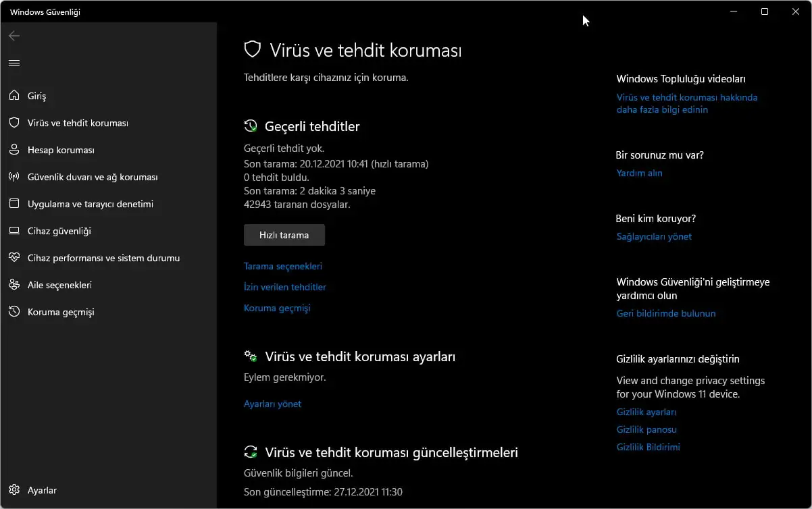Switch to Virüs ve tehdit koruması section
The width and height of the screenshot is (812, 509).
78,123
